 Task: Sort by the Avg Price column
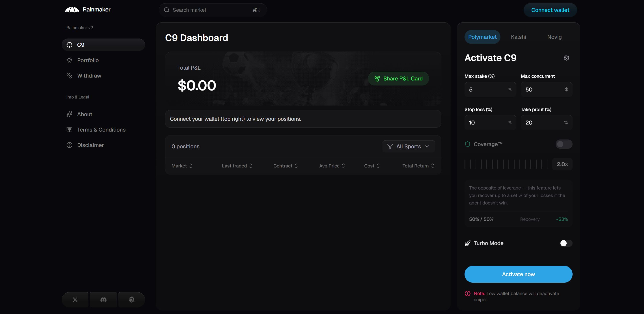332,166
